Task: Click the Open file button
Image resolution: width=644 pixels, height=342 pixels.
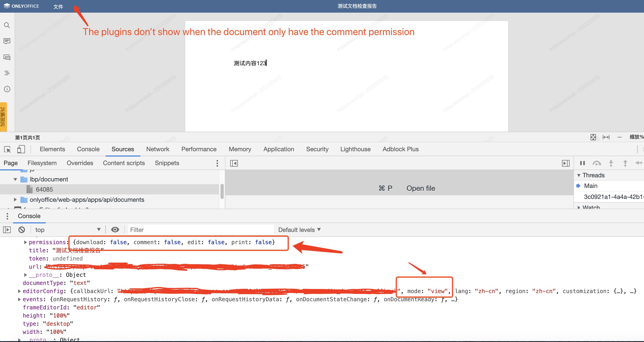Action: tap(421, 188)
